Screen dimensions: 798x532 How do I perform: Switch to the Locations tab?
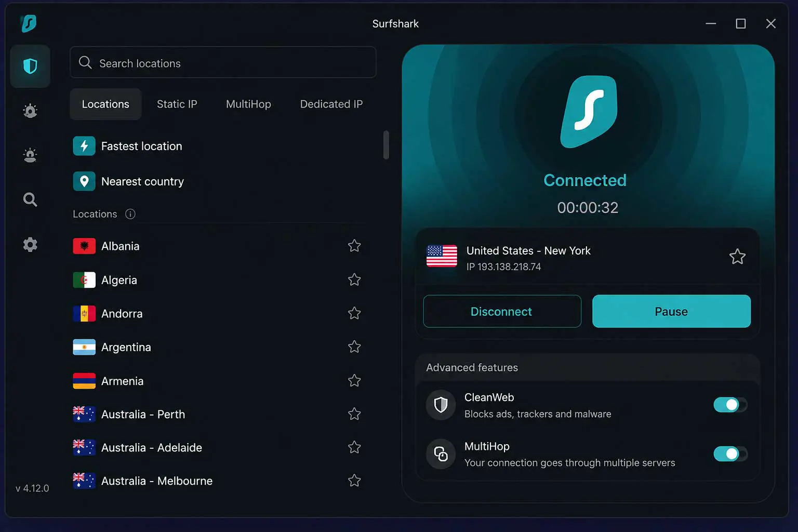click(x=105, y=104)
